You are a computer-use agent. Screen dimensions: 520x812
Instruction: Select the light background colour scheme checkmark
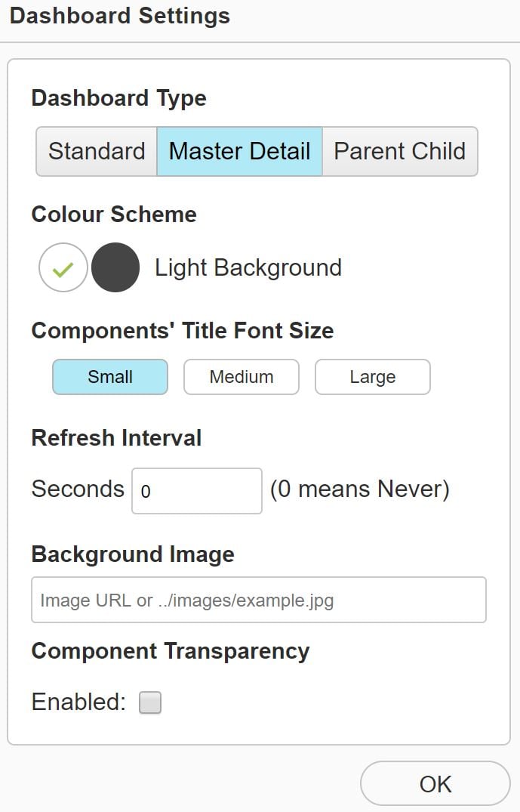(x=63, y=267)
